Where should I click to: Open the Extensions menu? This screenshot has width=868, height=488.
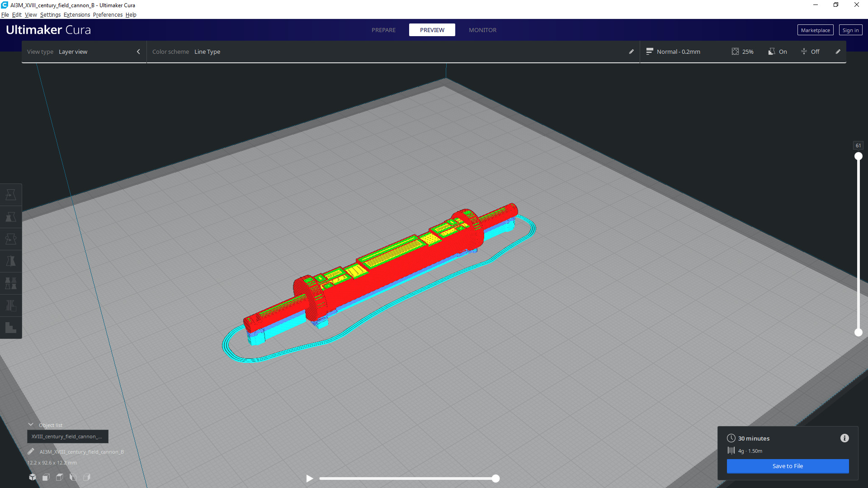76,15
